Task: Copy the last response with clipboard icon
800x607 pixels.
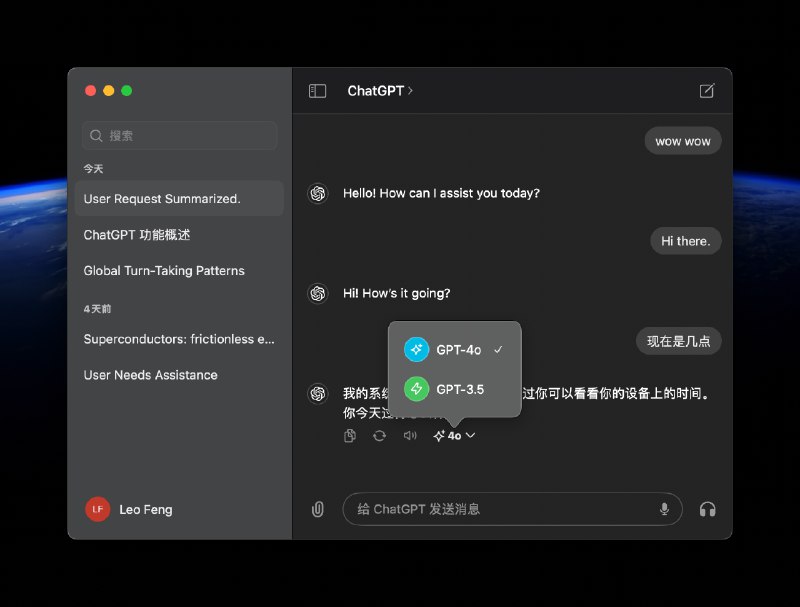Action: point(349,436)
